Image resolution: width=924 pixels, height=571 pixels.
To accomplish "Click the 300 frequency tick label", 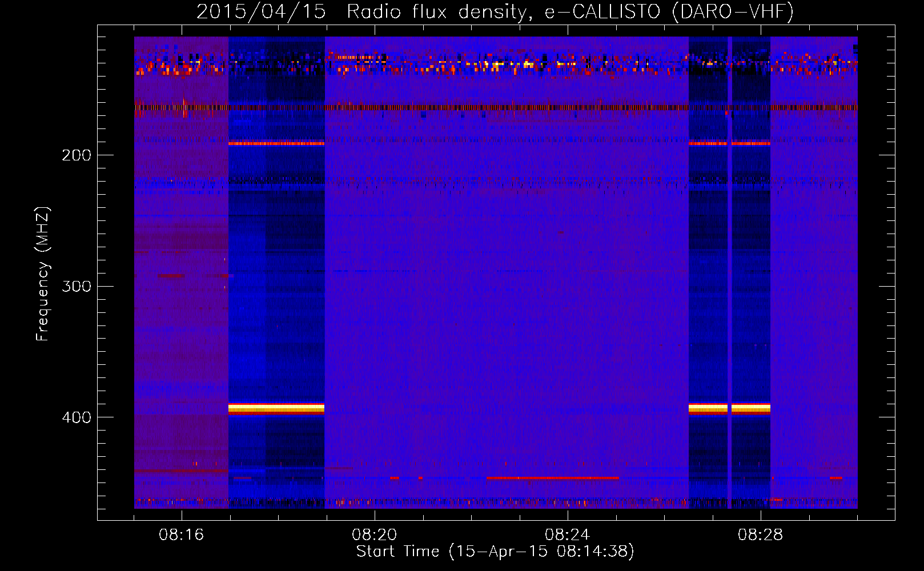I will [77, 286].
